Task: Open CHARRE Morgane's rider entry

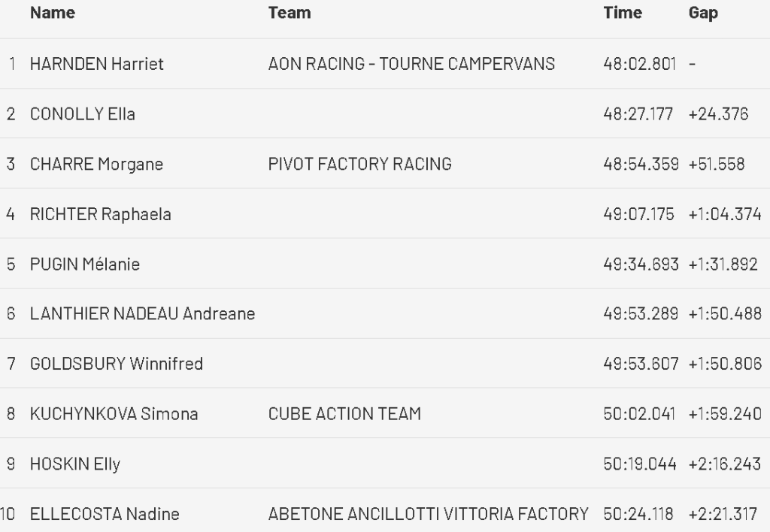Action: (x=96, y=164)
